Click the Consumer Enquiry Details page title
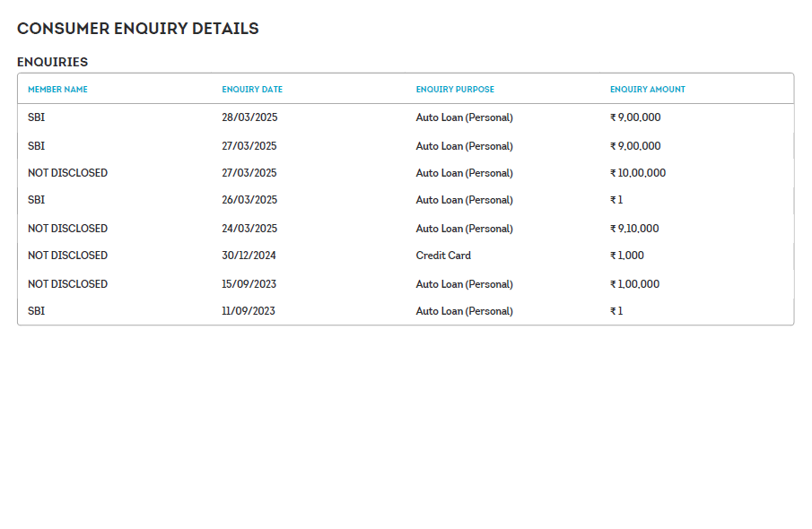The height and width of the screenshot is (529, 812). [x=138, y=29]
